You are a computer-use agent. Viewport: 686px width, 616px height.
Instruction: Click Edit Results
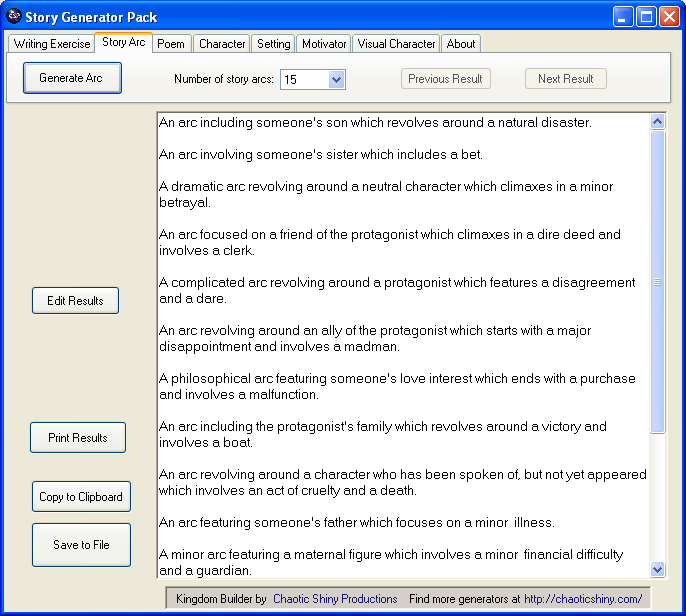(75, 301)
